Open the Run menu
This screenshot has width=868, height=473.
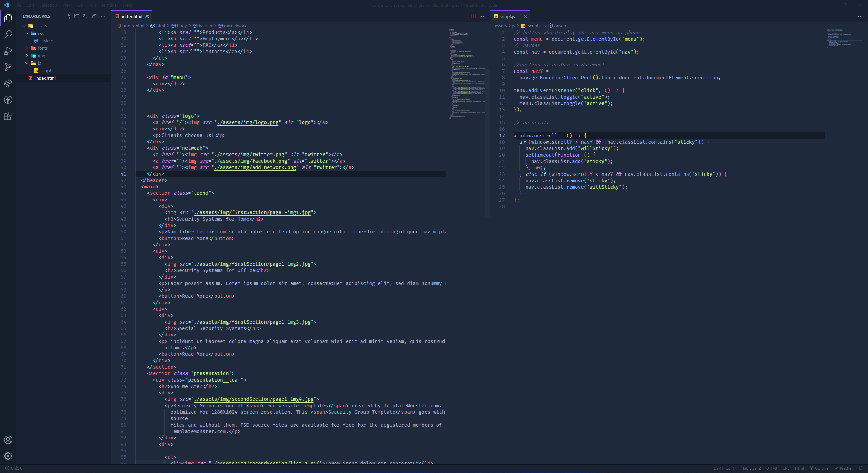click(92, 5)
